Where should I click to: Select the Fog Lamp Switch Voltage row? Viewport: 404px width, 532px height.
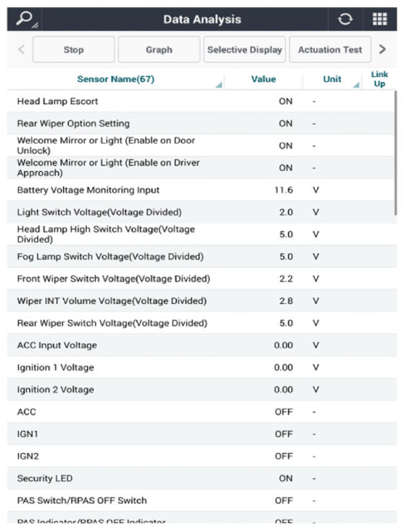pyautogui.click(x=202, y=256)
